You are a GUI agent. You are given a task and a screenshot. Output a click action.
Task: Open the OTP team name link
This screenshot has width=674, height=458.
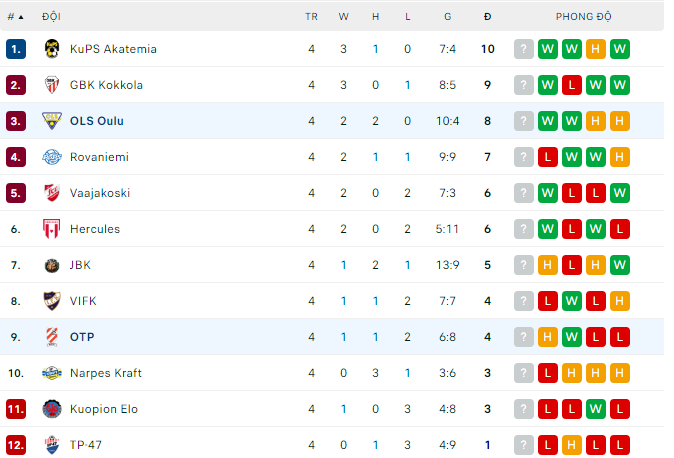pos(82,337)
